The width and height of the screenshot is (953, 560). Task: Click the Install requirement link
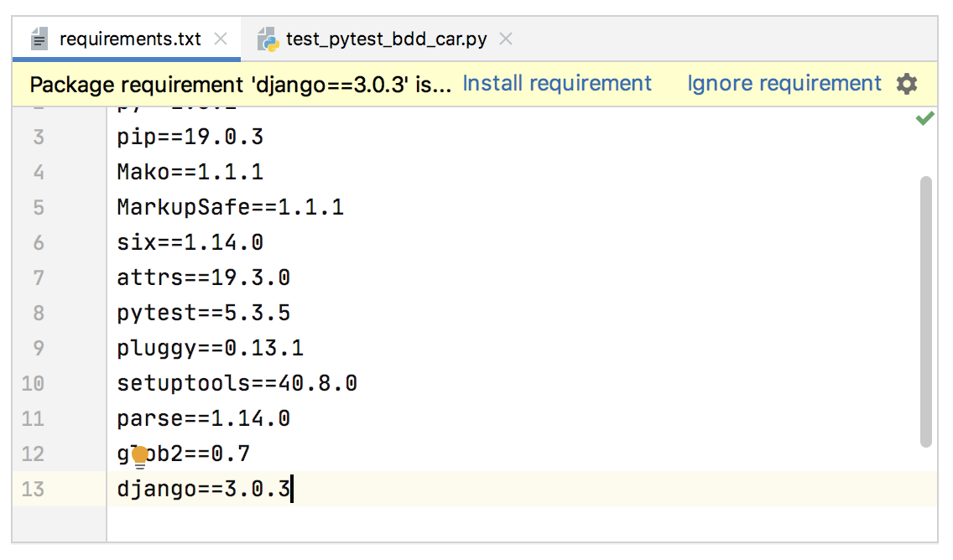(x=557, y=83)
